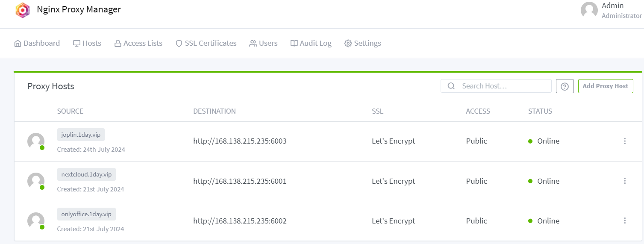Screen dimensions: 644x244
Task: Click the Online status for nextcloud.1day.vip
Action: pos(544,181)
